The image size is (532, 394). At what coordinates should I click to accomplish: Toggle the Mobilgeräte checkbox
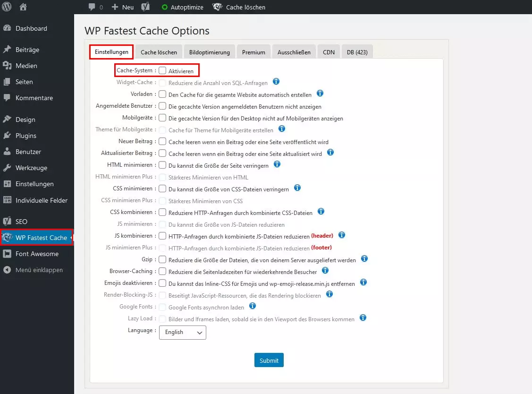[x=162, y=118]
